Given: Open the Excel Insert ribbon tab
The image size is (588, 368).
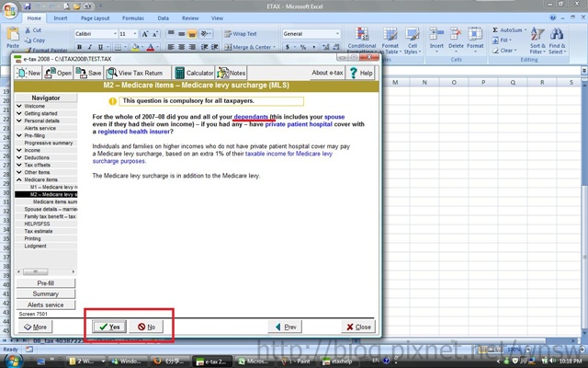Looking at the screenshot, I should click(x=61, y=18).
